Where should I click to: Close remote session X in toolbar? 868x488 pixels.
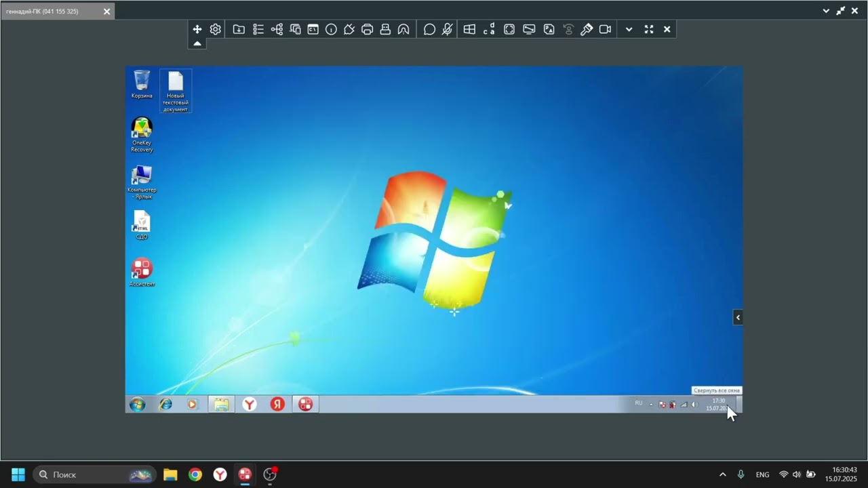coord(667,29)
